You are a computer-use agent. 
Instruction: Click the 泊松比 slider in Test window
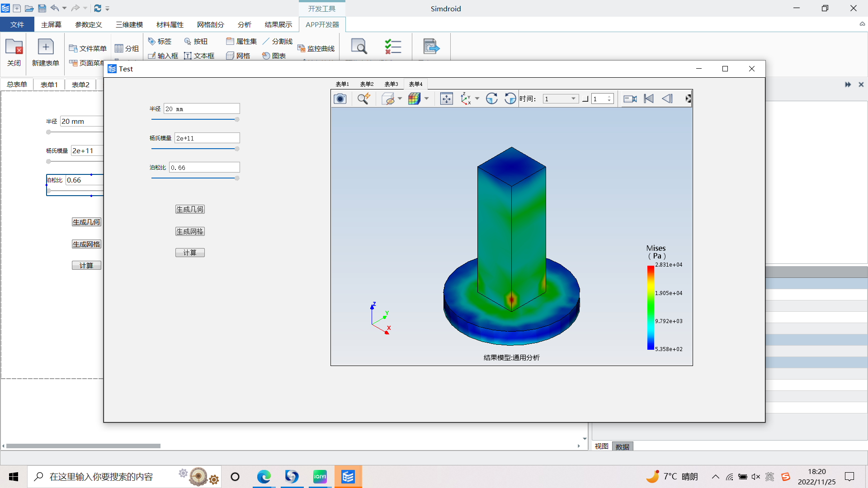click(195, 178)
